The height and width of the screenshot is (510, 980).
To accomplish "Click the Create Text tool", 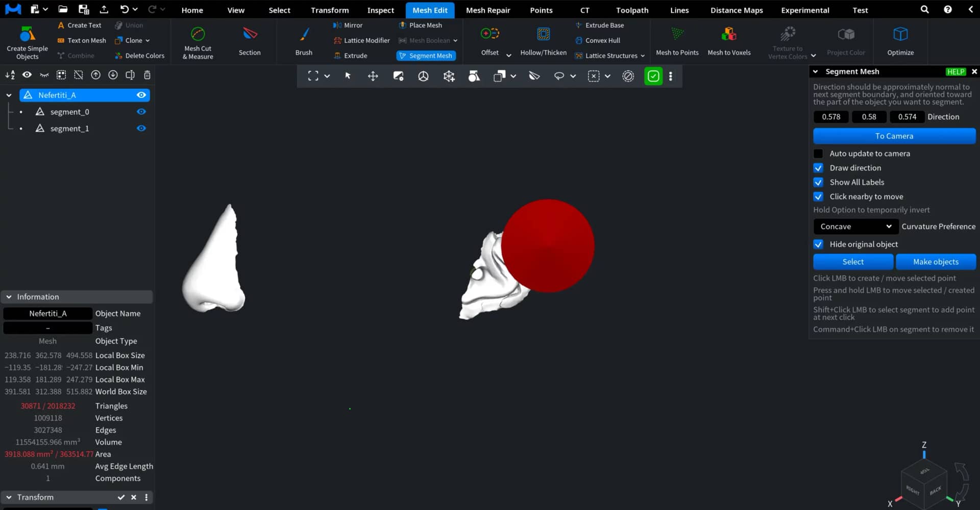I will click(79, 25).
